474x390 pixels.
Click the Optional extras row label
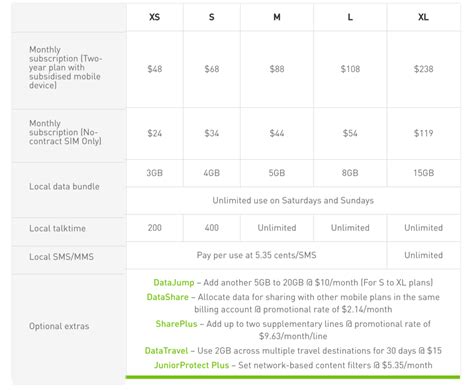[x=59, y=326]
